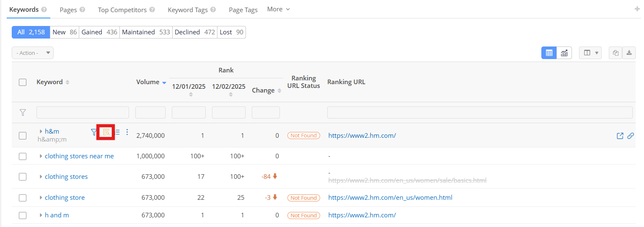Select the checkbox for h and m row
The height and width of the screenshot is (227, 644).
coord(23,215)
